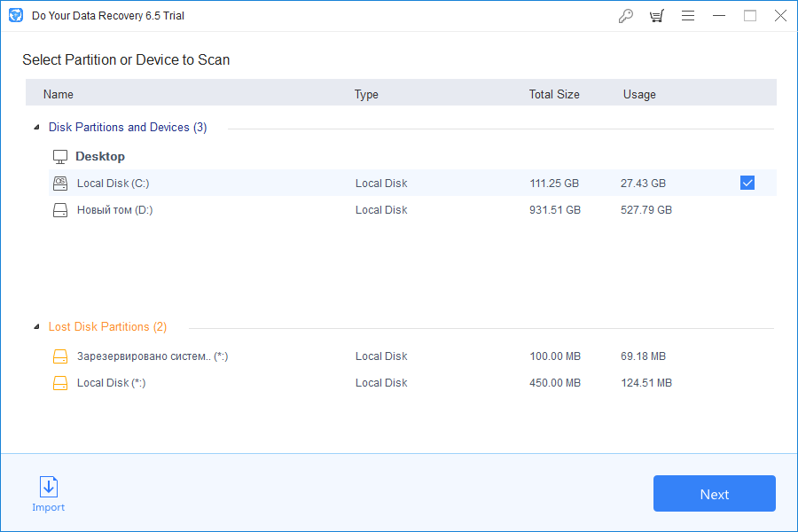Click the lost partition icon beside Local Disk (*:)

tap(59, 382)
